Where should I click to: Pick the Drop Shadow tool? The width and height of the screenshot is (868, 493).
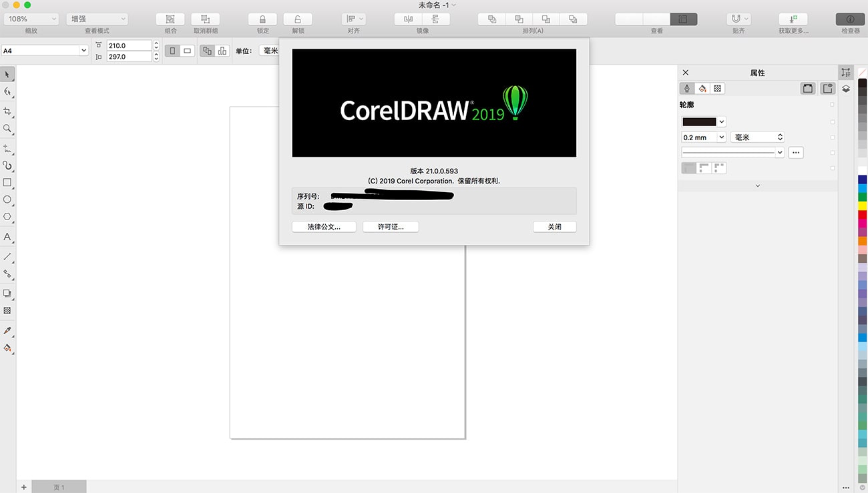(x=7, y=293)
